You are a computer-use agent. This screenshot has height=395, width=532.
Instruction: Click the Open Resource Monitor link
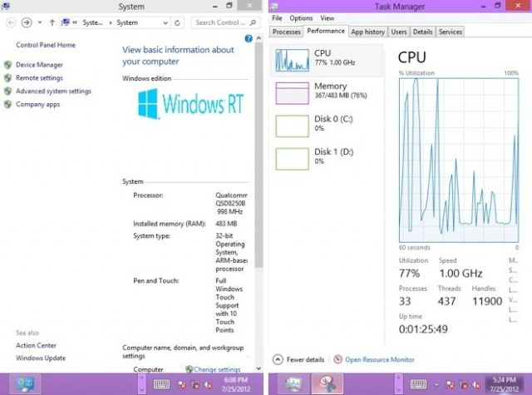(x=379, y=360)
